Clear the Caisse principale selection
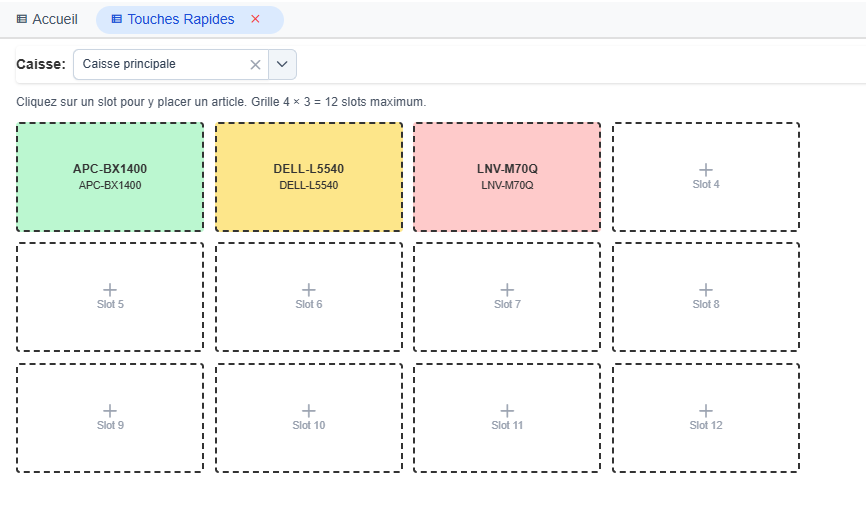This screenshot has height=519, width=866. point(255,65)
